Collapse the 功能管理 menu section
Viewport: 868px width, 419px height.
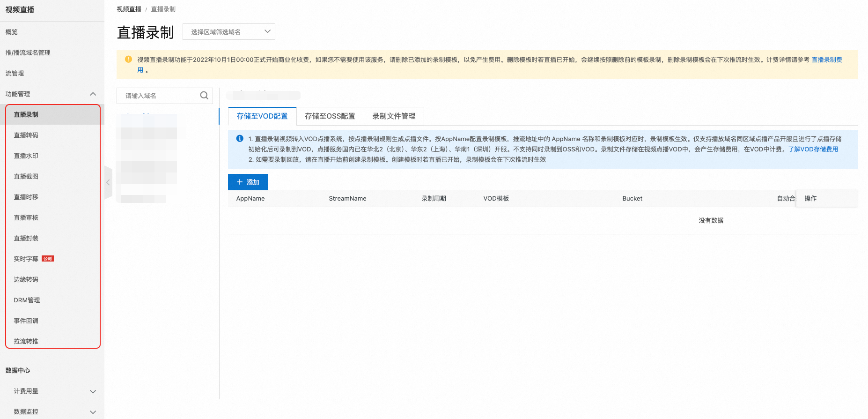coord(93,94)
